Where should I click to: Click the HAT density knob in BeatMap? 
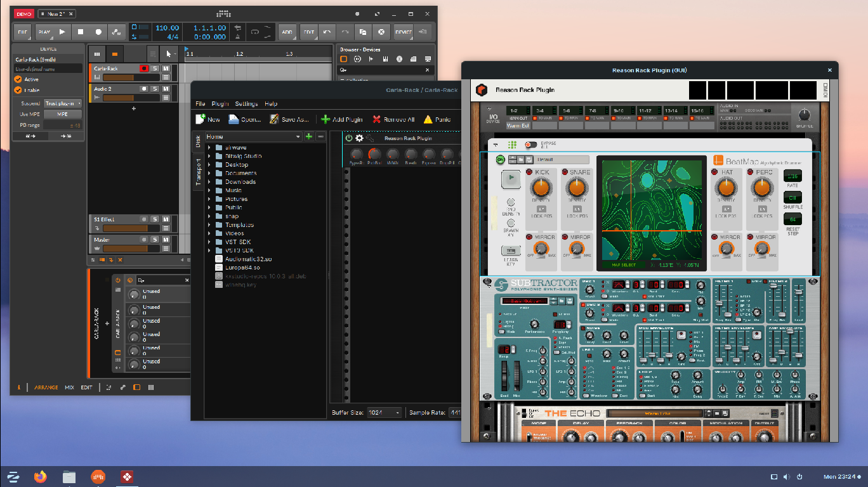click(x=727, y=187)
